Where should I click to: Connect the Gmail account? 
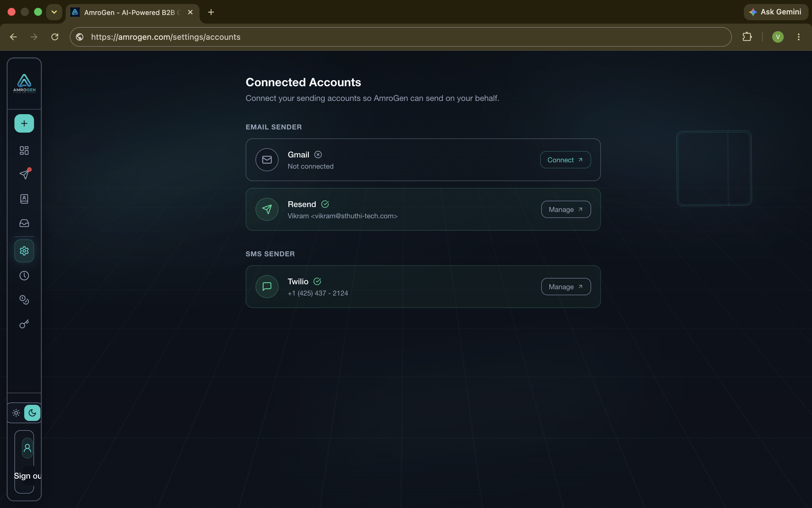point(565,160)
